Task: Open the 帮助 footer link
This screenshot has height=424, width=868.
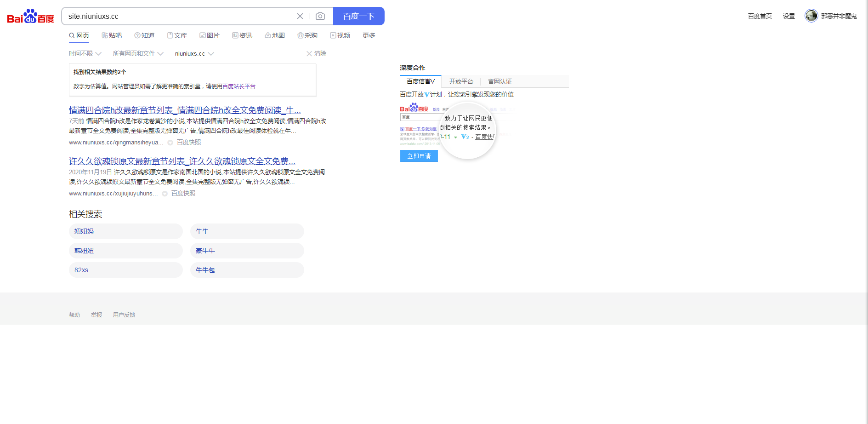Action: (74, 315)
